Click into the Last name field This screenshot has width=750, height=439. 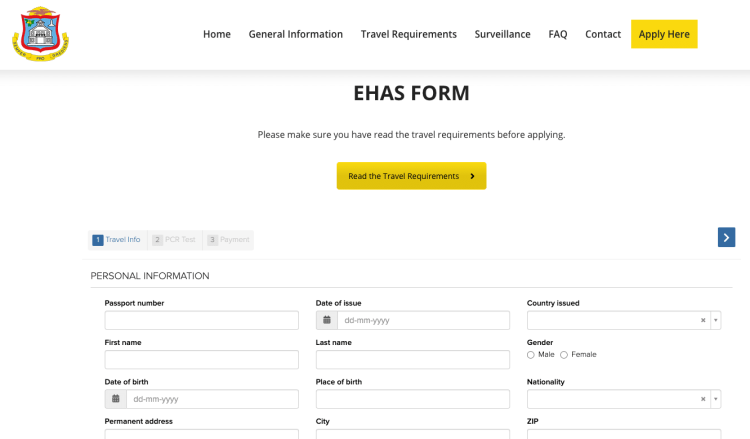pyautogui.click(x=412, y=360)
